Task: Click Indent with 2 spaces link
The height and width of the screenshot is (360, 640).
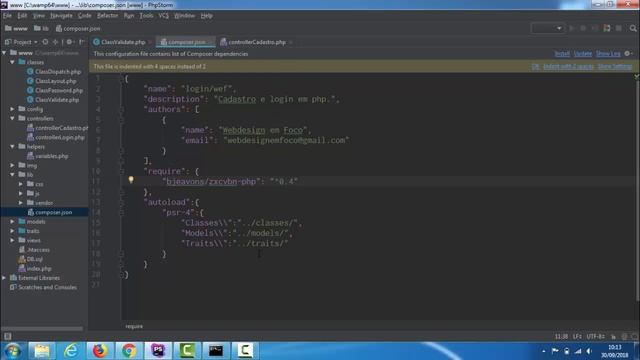Action: click(568, 67)
